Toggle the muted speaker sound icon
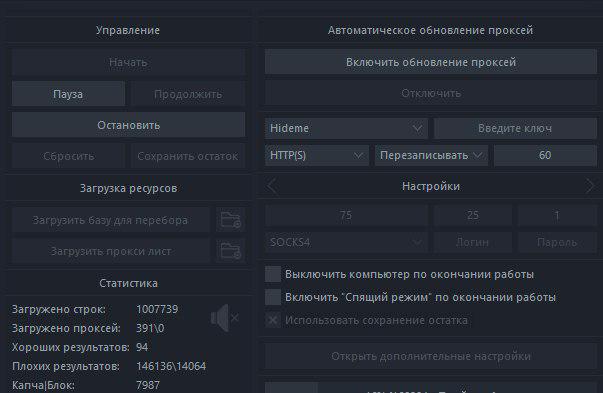This screenshot has height=393, width=603. point(225,318)
